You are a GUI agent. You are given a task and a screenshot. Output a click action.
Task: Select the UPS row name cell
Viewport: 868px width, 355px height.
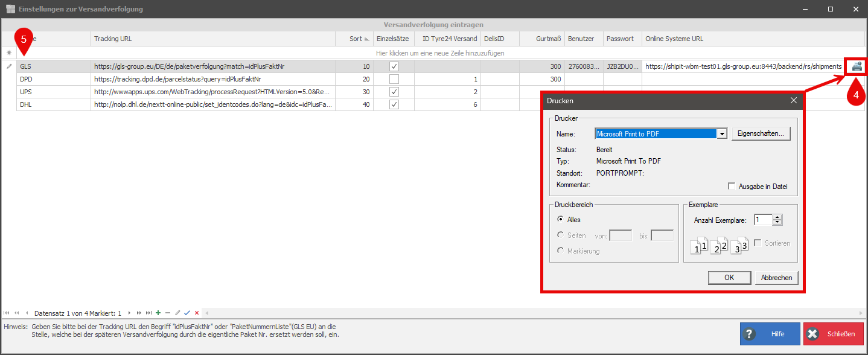click(54, 92)
